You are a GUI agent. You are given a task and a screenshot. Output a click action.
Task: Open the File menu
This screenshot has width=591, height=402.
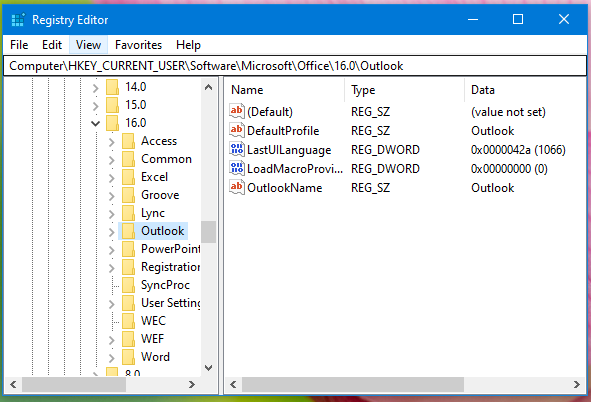point(19,45)
